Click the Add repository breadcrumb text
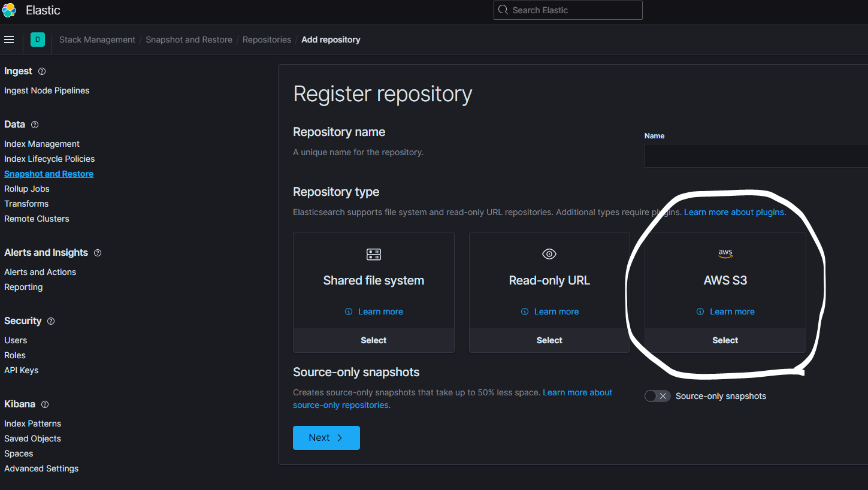 click(331, 40)
